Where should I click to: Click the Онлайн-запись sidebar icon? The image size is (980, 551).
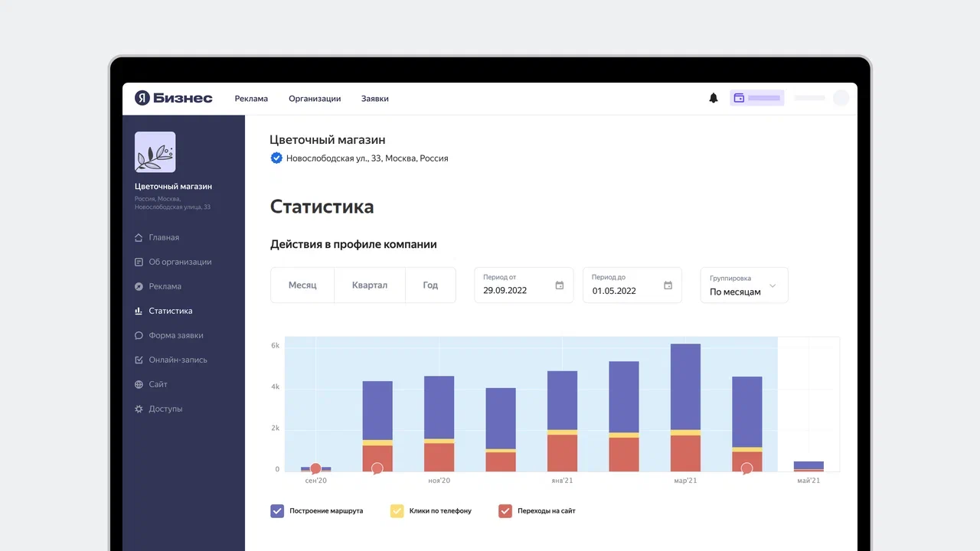coord(139,360)
